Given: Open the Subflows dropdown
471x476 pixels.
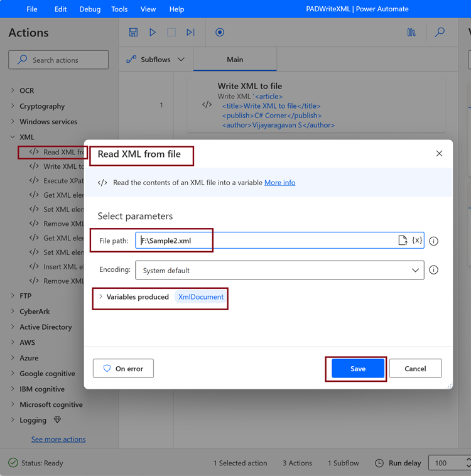Looking at the screenshot, I should [x=156, y=60].
